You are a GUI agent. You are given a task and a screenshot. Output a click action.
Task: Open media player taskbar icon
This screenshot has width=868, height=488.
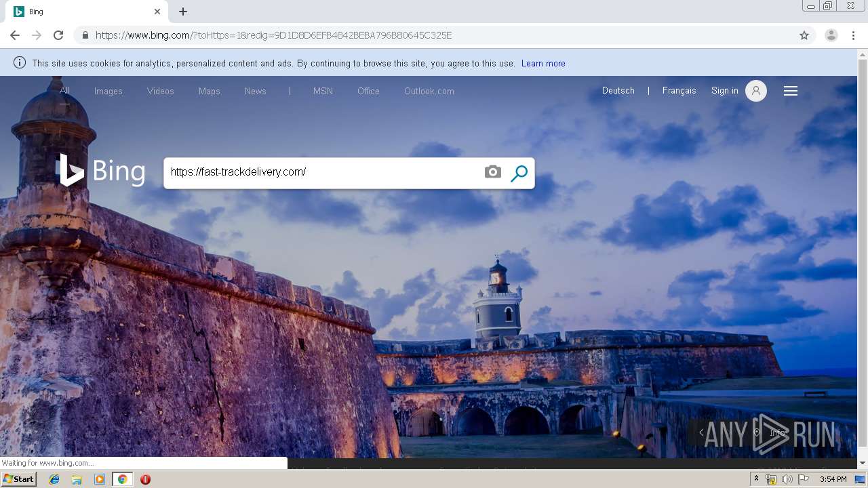(100, 479)
